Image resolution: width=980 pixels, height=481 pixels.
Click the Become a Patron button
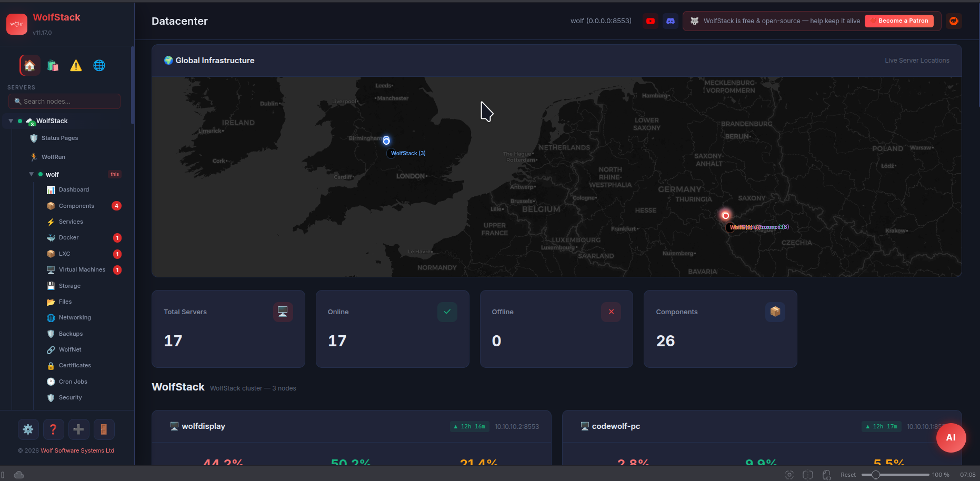899,21
